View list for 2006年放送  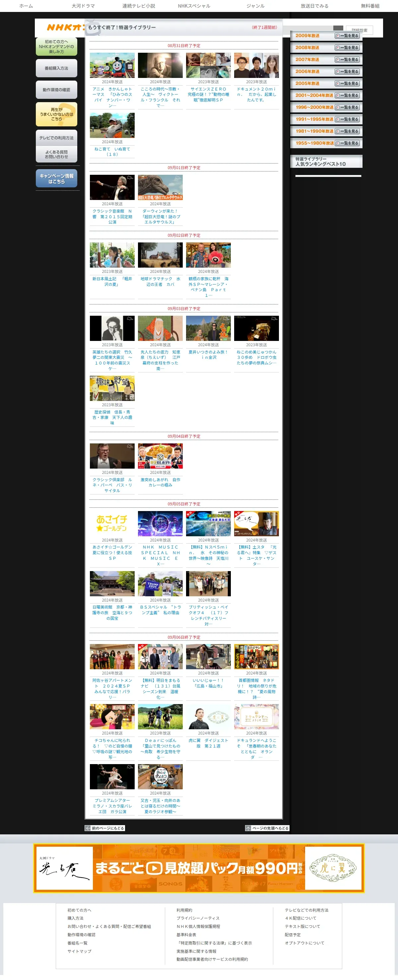pos(347,72)
